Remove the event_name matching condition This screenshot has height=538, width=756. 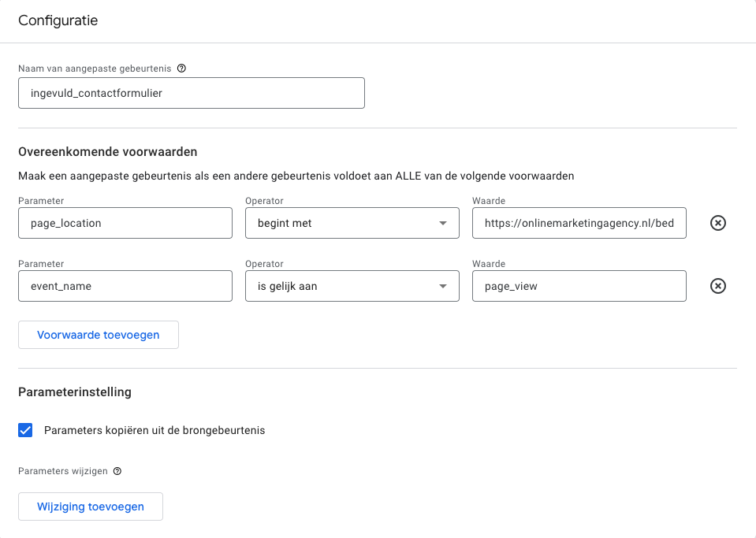(x=717, y=286)
